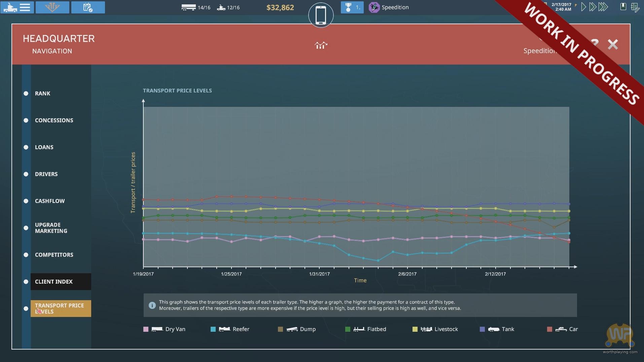
Task: Close the Headquarter window
Action: [613, 44]
